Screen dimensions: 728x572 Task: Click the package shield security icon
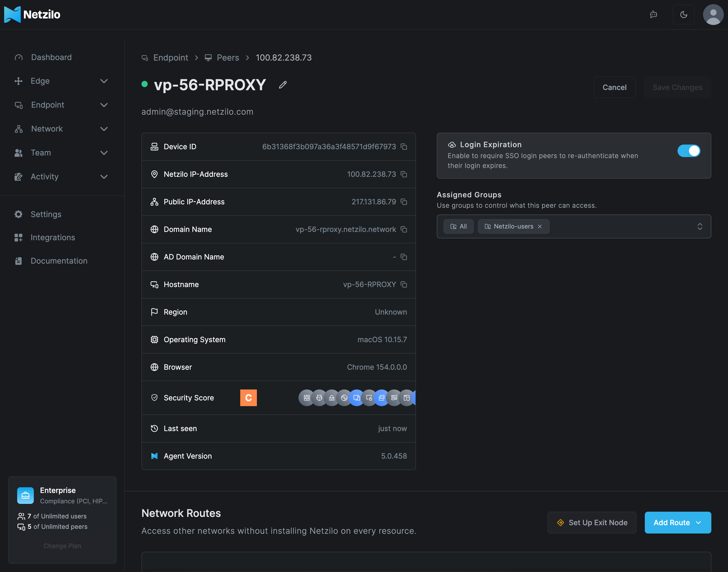[407, 398]
